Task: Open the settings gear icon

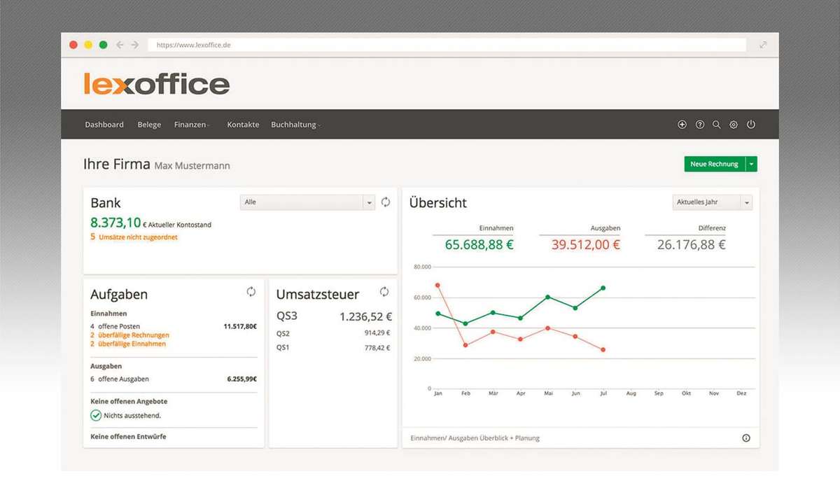Action: (x=734, y=125)
